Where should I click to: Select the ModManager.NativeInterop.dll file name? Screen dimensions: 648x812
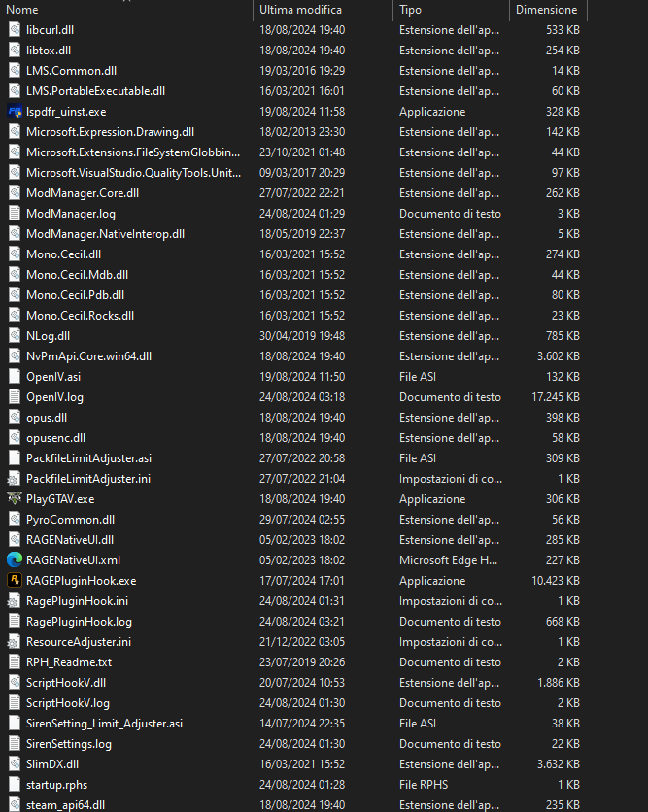pos(106,234)
